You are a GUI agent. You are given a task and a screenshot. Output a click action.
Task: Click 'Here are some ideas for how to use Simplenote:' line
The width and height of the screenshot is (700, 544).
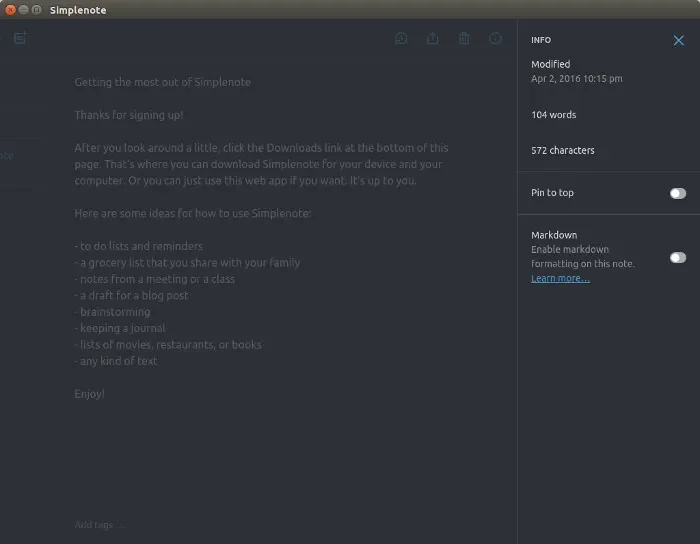[x=193, y=213]
